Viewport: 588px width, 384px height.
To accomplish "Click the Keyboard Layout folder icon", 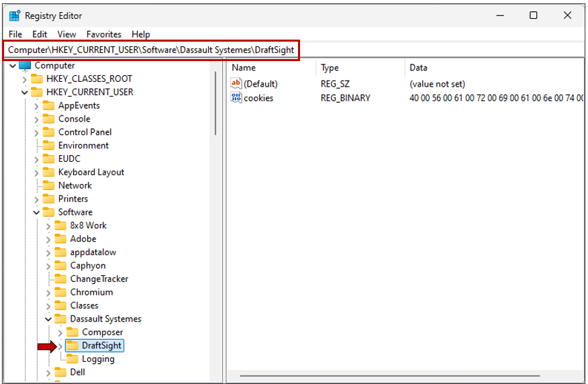I will click(x=48, y=172).
